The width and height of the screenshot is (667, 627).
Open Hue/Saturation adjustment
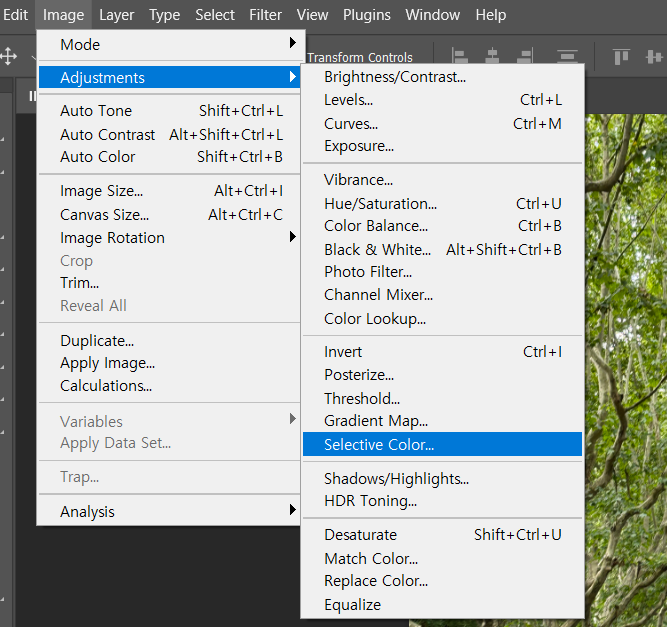click(442, 203)
